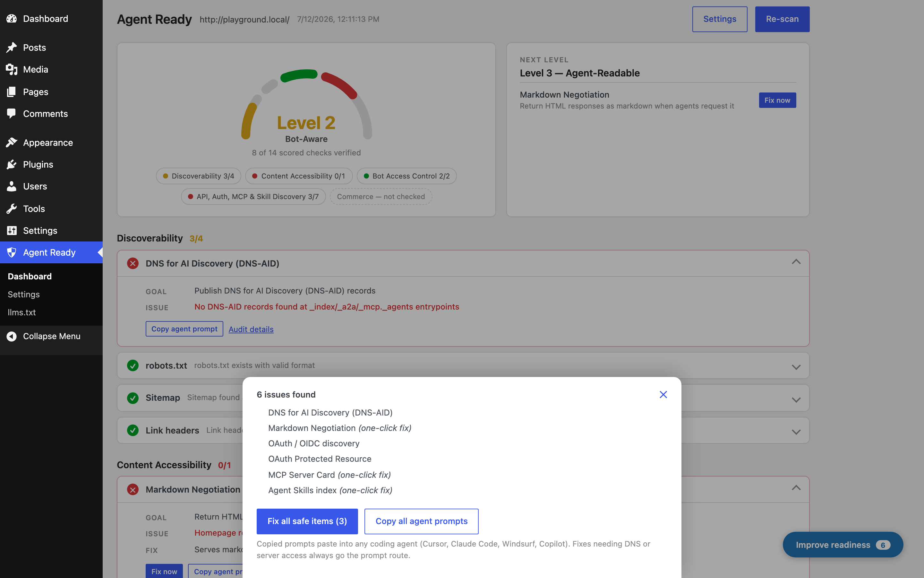This screenshot has width=924, height=578.
Task: Click the Appearance paintbrush icon
Action: point(12,143)
